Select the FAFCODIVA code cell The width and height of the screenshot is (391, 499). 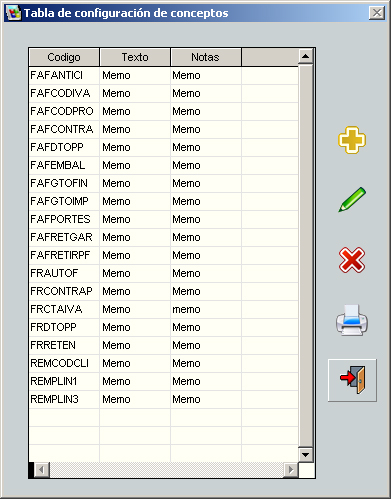[x=64, y=93]
